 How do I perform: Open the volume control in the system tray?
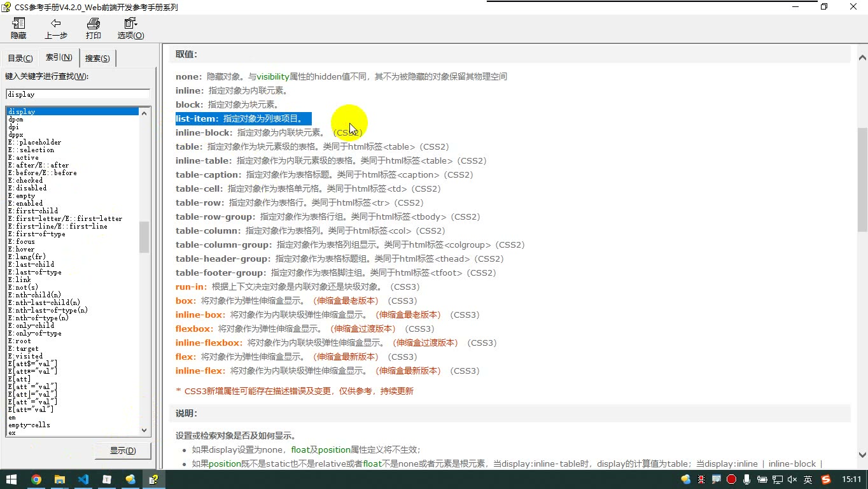coord(792,479)
